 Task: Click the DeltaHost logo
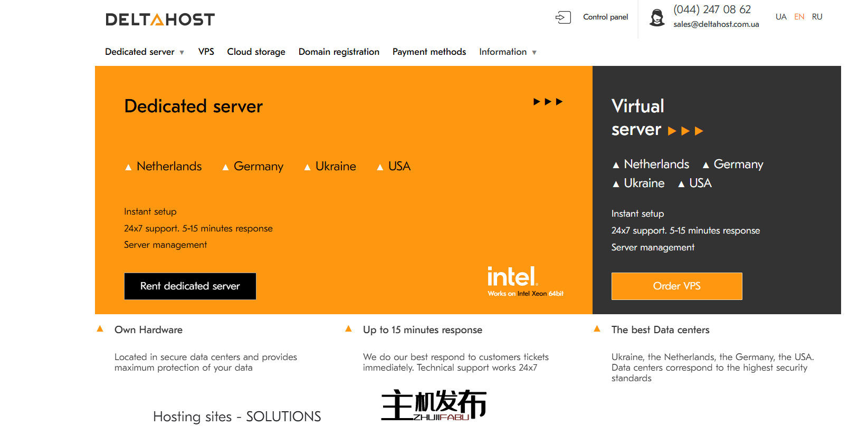pos(160,20)
